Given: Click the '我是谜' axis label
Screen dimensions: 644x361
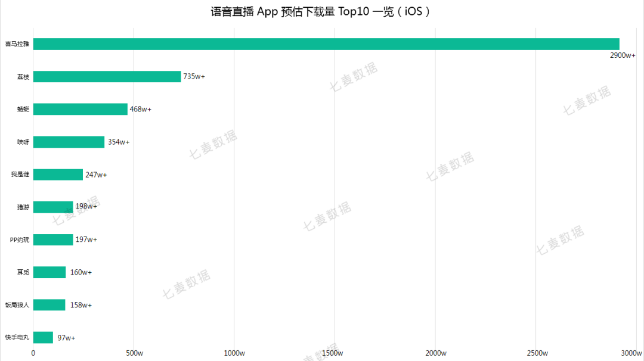Looking at the screenshot, I should click(x=20, y=175).
